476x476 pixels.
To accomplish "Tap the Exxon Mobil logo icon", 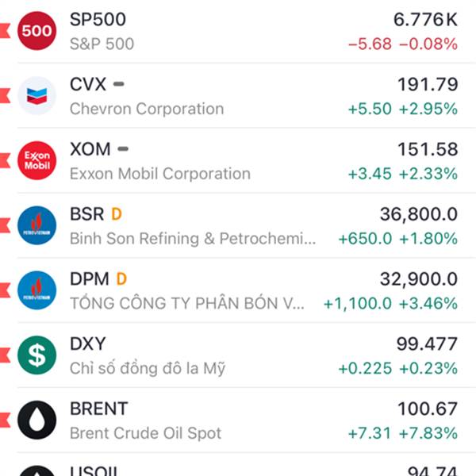I will click(36, 161).
